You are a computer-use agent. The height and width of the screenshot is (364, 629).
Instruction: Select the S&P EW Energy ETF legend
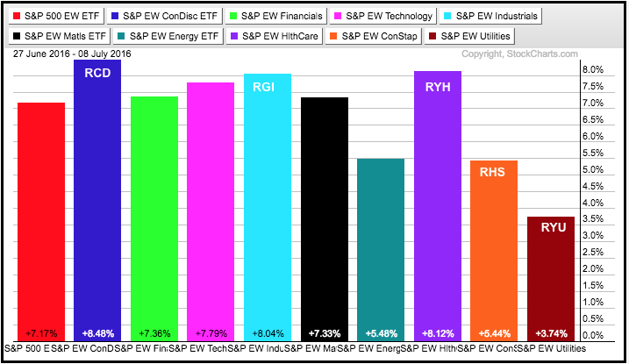[x=168, y=36]
